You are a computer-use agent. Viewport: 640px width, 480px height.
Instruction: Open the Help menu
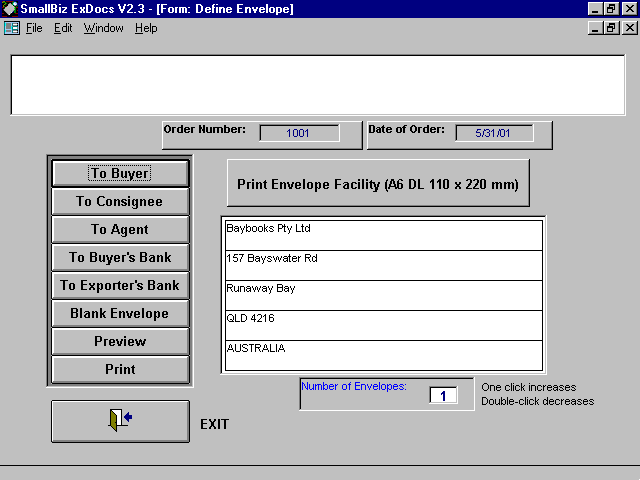click(x=146, y=28)
